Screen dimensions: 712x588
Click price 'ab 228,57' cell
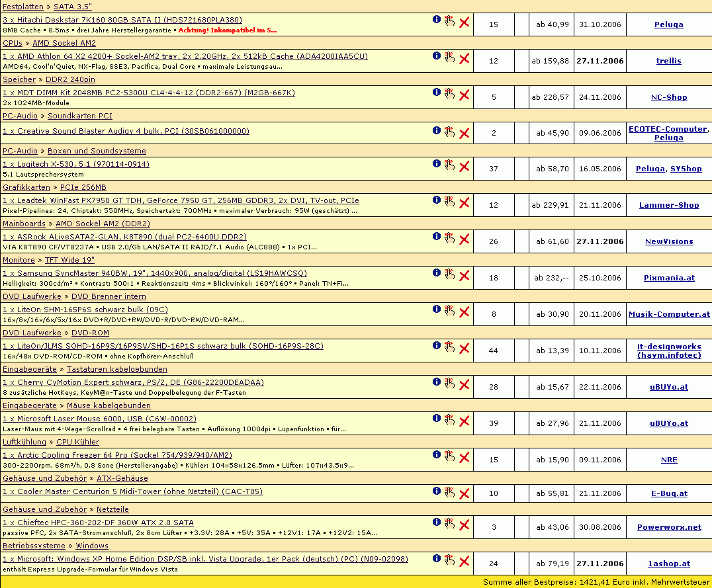[x=551, y=97]
